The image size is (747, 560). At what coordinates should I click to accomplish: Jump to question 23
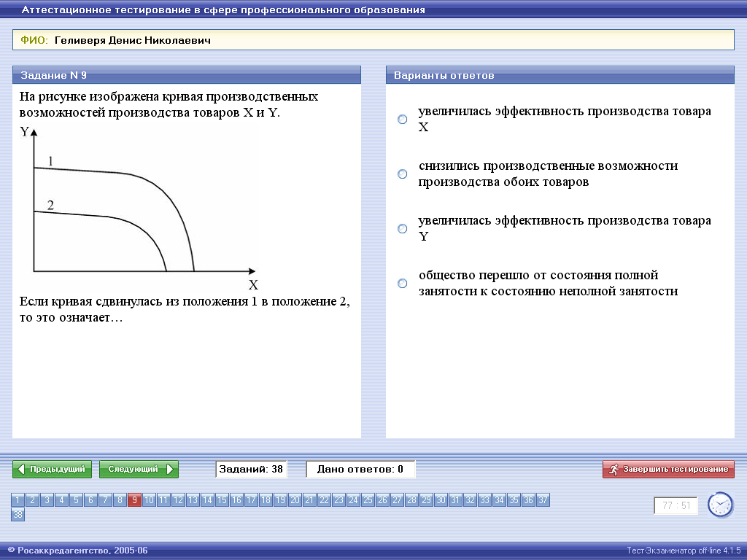[x=338, y=500]
